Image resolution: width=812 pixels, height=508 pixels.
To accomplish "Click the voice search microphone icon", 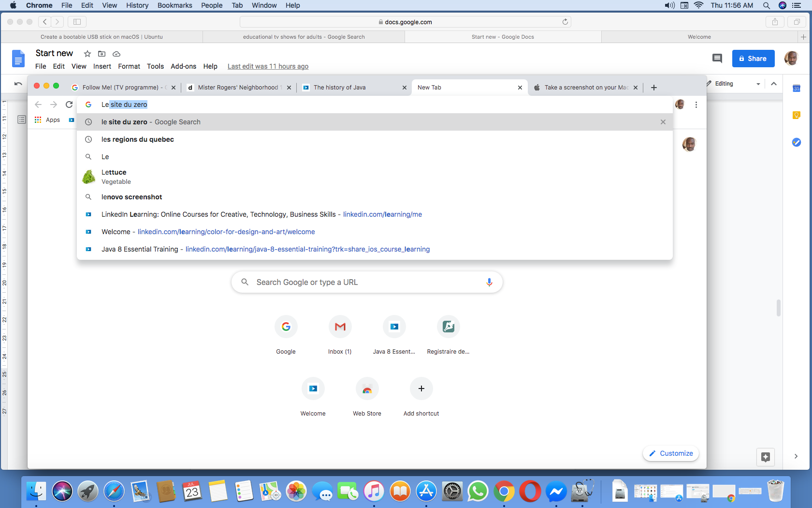I will pos(489,282).
